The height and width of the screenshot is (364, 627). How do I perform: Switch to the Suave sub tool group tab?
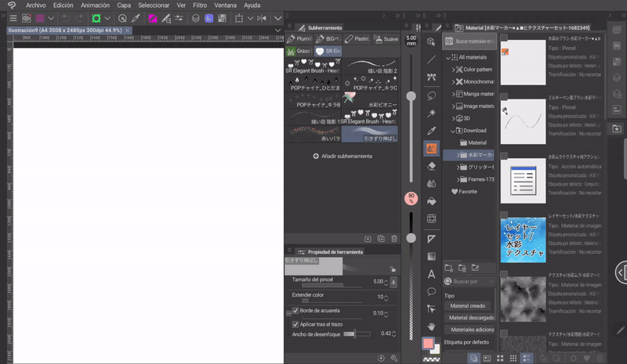pos(386,39)
